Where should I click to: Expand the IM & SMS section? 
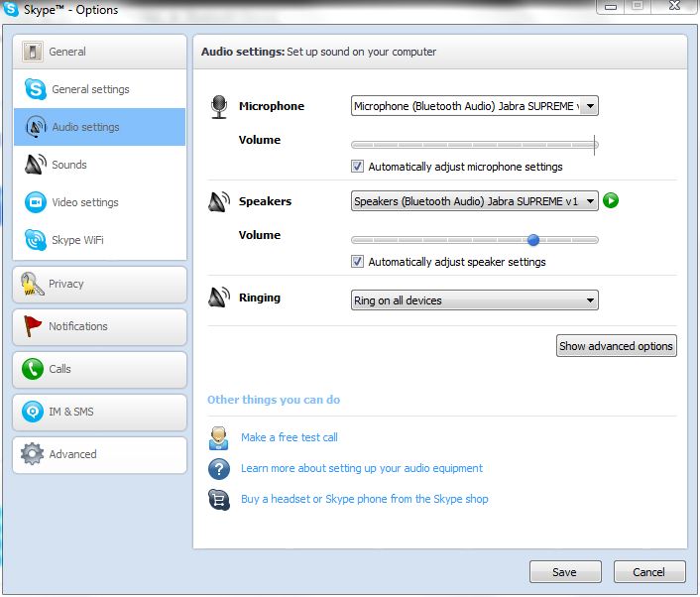click(x=99, y=412)
